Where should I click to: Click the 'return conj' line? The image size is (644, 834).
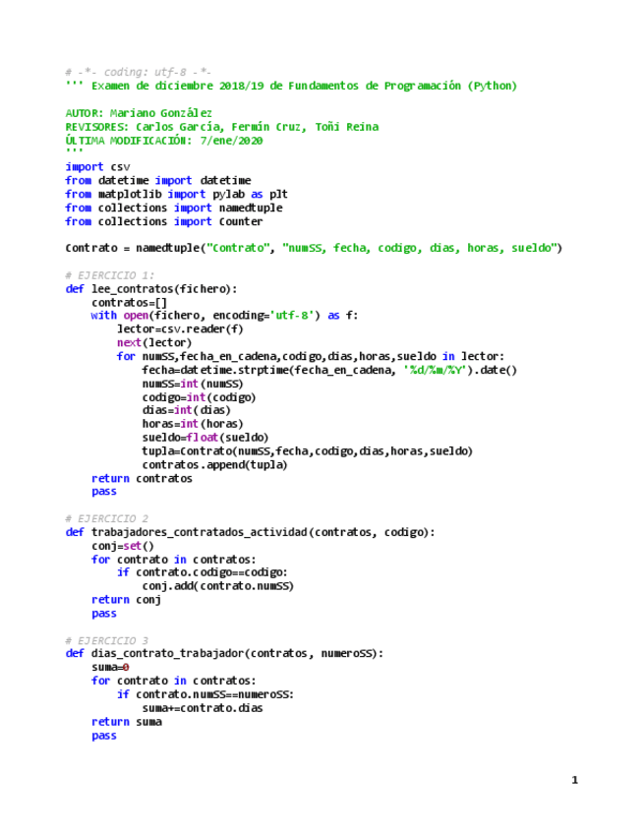coord(126,600)
